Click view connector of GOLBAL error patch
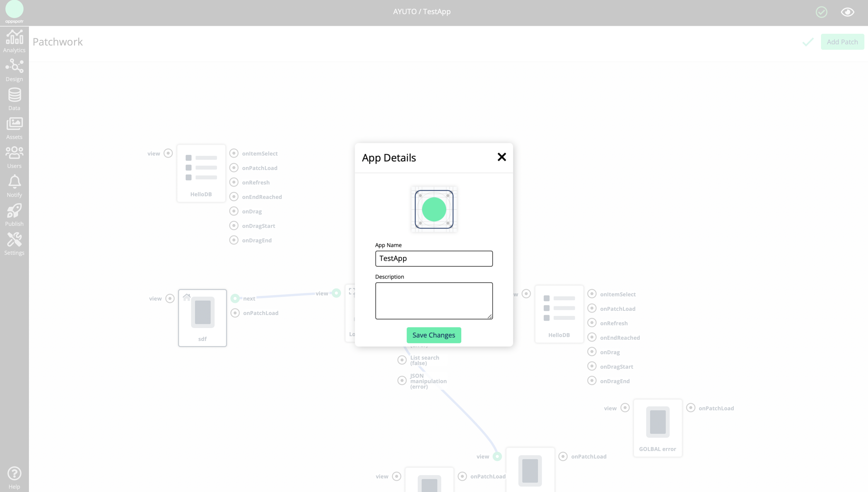The image size is (868, 492). click(x=625, y=408)
